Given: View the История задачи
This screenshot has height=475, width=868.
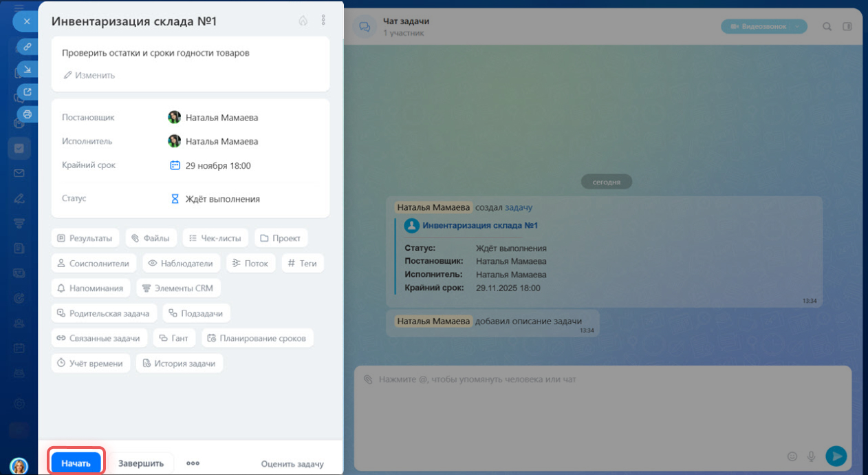Looking at the screenshot, I should click(180, 363).
